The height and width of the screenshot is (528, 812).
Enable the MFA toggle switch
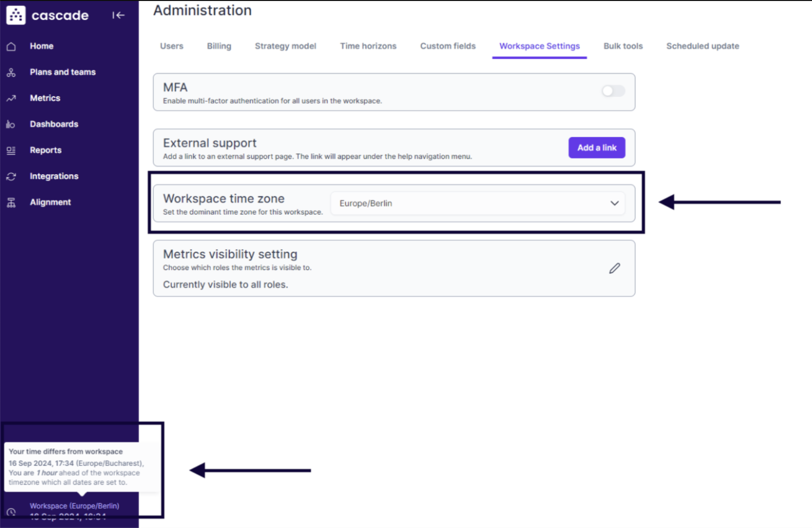pos(613,91)
